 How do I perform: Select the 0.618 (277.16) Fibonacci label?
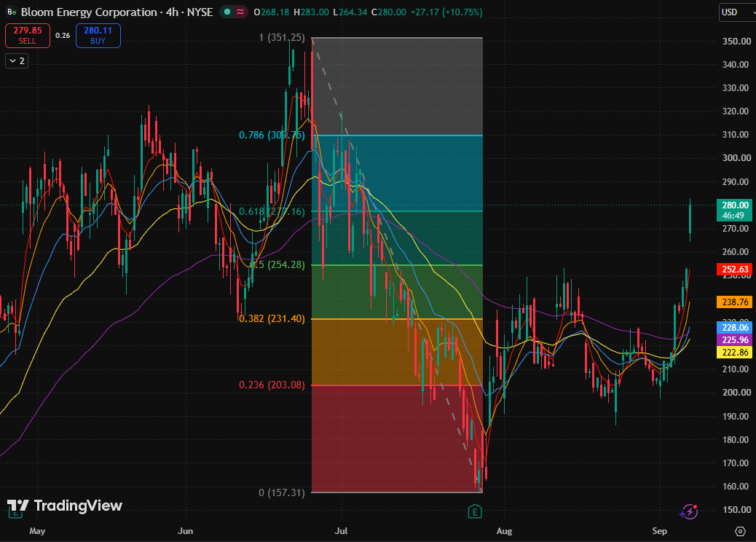tap(272, 211)
